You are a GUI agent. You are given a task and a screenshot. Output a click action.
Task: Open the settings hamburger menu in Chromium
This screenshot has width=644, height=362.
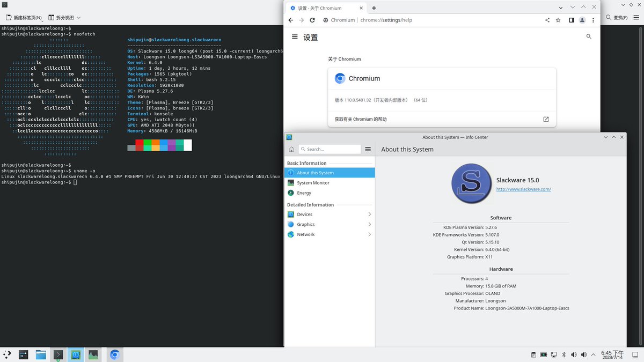pos(295,36)
